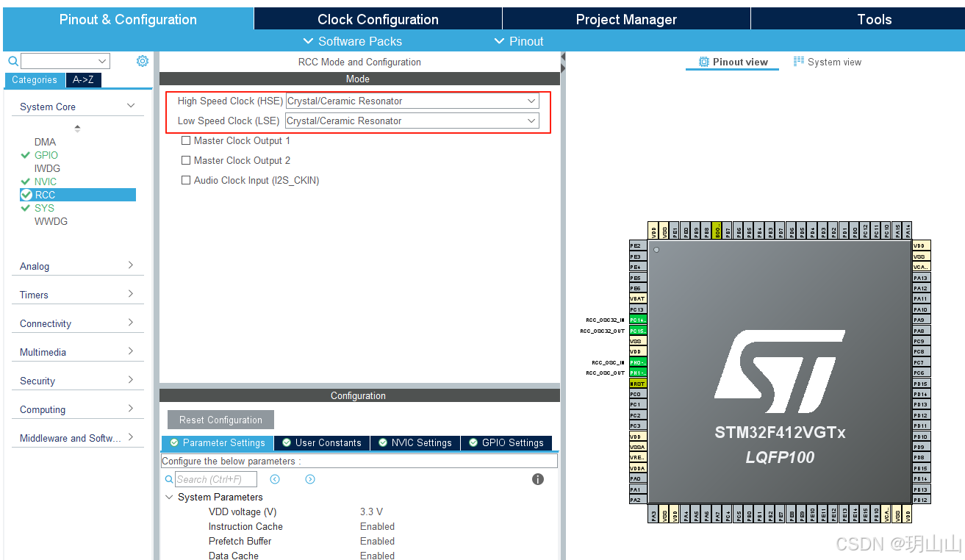This screenshot has height=560, width=965.
Task: Switch to the Clock Configuration tab
Action: [377, 19]
